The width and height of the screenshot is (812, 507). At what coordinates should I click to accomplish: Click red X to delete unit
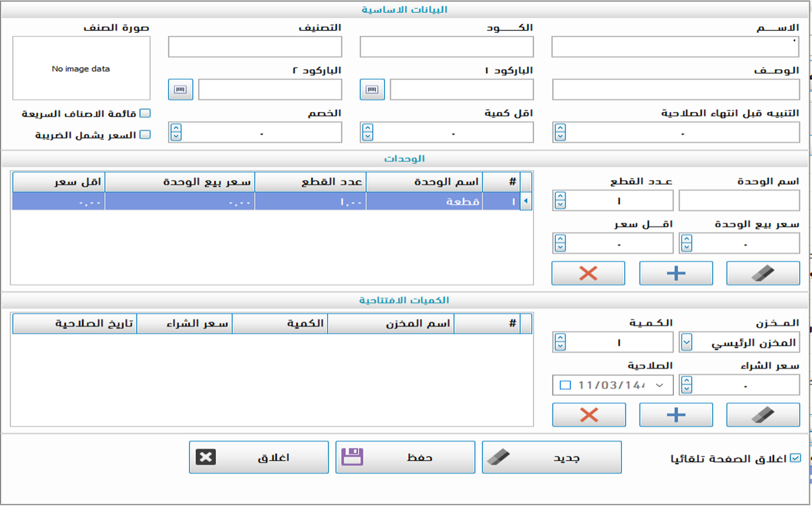(588, 274)
